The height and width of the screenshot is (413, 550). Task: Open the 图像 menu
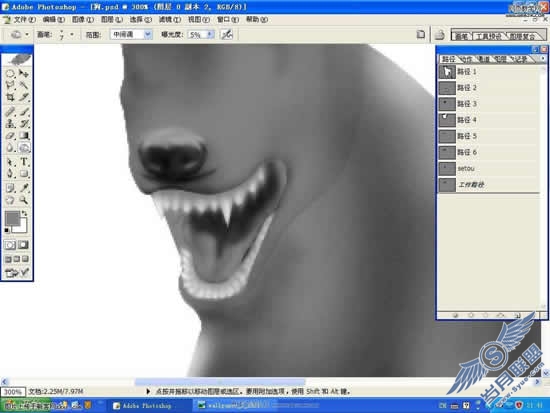pyautogui.click(x=83, y=20)
